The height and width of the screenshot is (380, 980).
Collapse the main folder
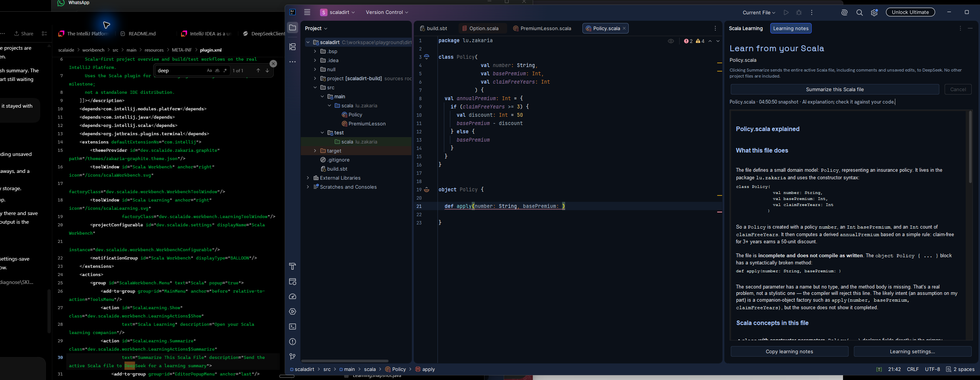(x=322, y=97)
